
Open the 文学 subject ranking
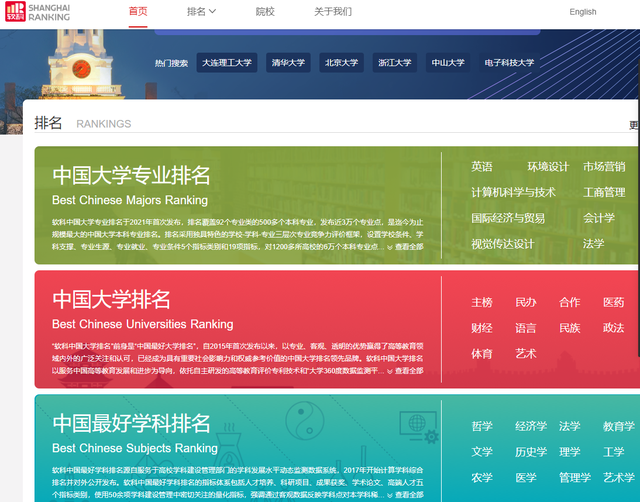(482, 452)
